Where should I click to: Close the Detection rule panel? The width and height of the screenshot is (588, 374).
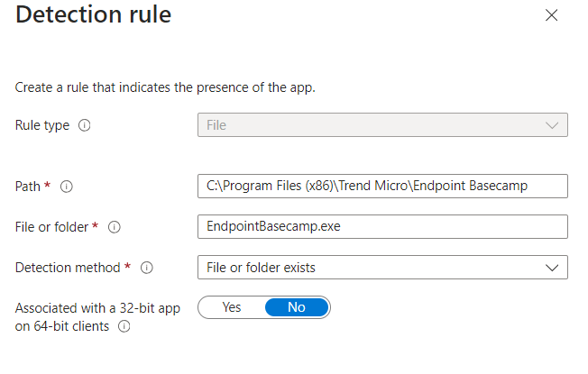click(551, 15)
